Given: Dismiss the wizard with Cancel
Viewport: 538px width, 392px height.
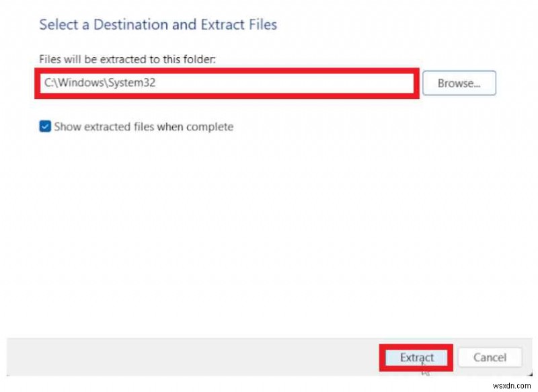Looking at the screenshot, I should click(490, 357).
